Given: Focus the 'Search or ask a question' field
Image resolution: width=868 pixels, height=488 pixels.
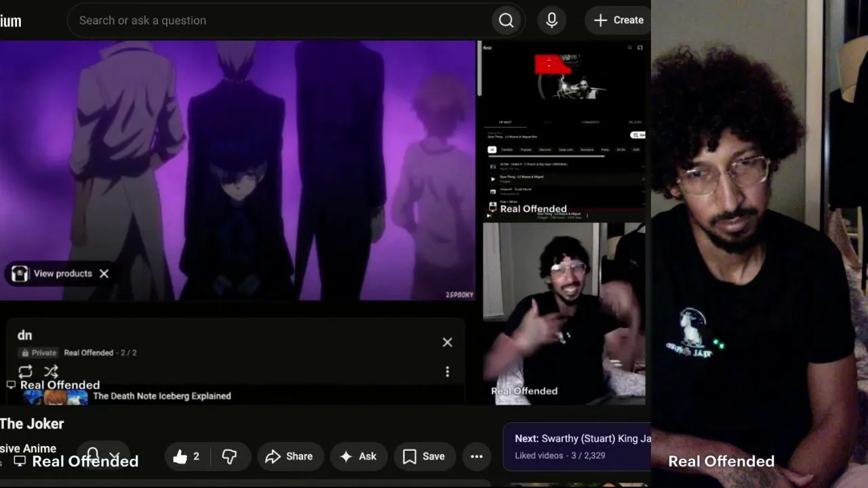Looking at the screenshot, I should [x=280, y=20].
